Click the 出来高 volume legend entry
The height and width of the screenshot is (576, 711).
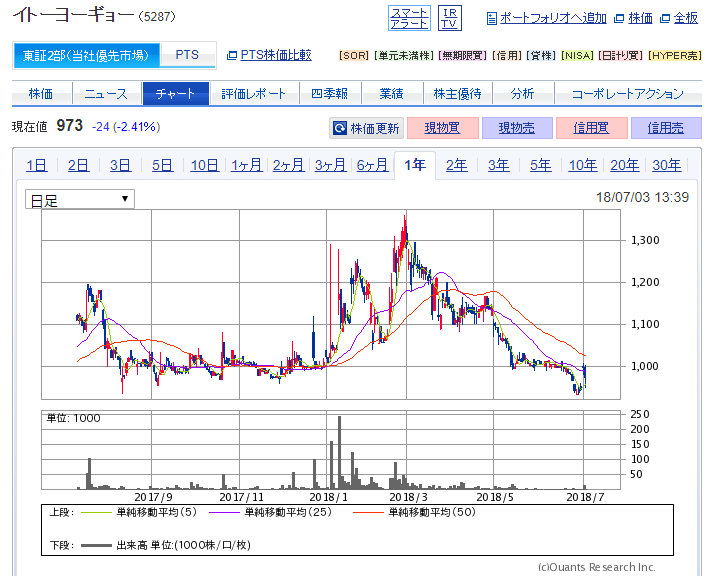(x=166, y=545)
